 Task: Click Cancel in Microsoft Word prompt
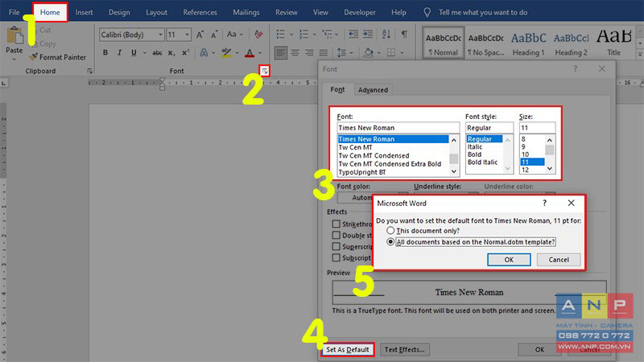tap(559, 259)
